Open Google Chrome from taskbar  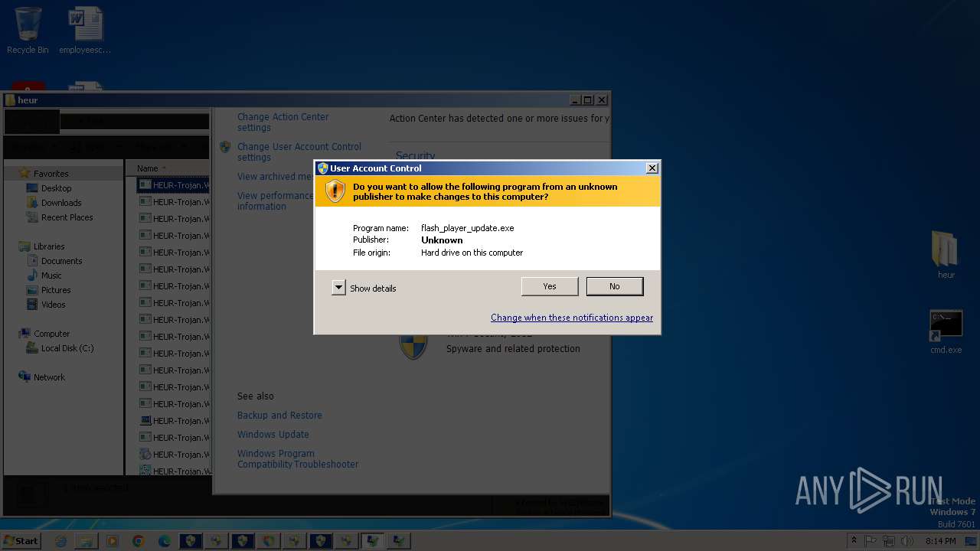coord(139,541)
